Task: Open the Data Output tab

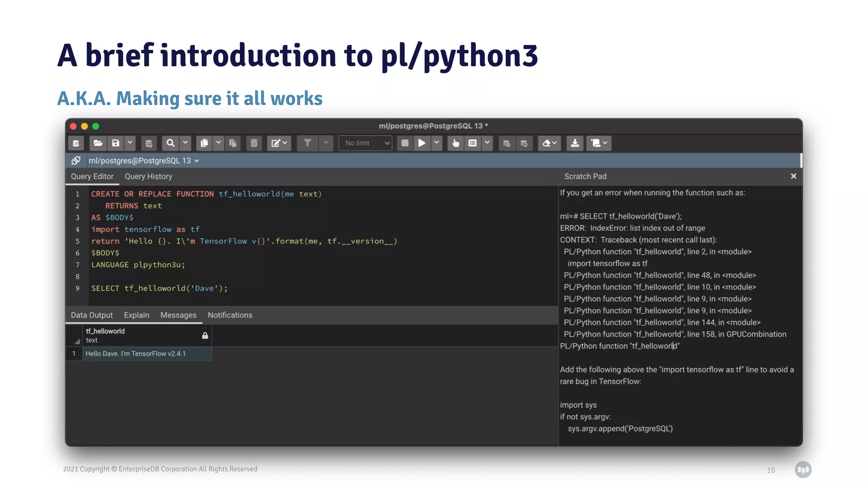Action: pos(92,315)
